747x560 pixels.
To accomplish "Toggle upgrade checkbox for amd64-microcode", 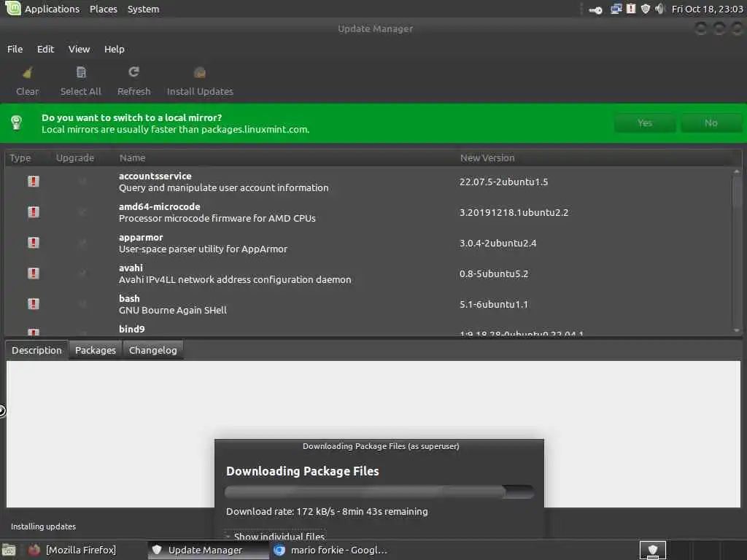I will pyautogui.click(x=82, y=212).
